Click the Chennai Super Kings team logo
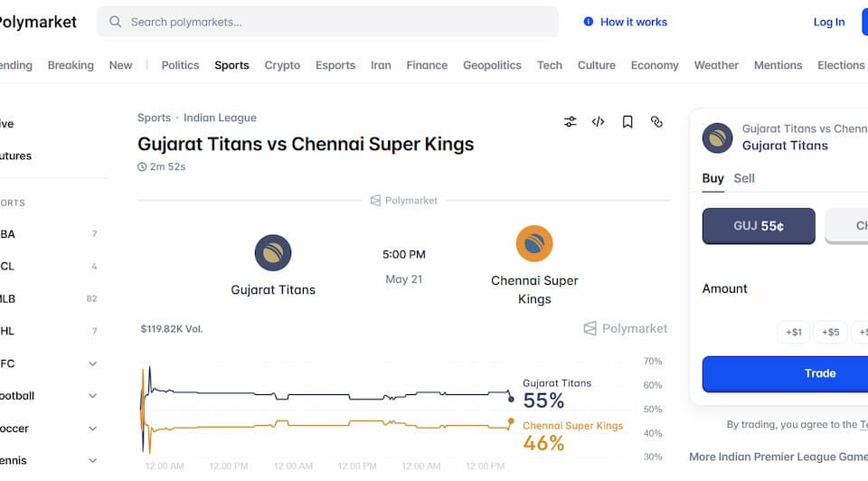Screen dimensions: 868x481 534,243
